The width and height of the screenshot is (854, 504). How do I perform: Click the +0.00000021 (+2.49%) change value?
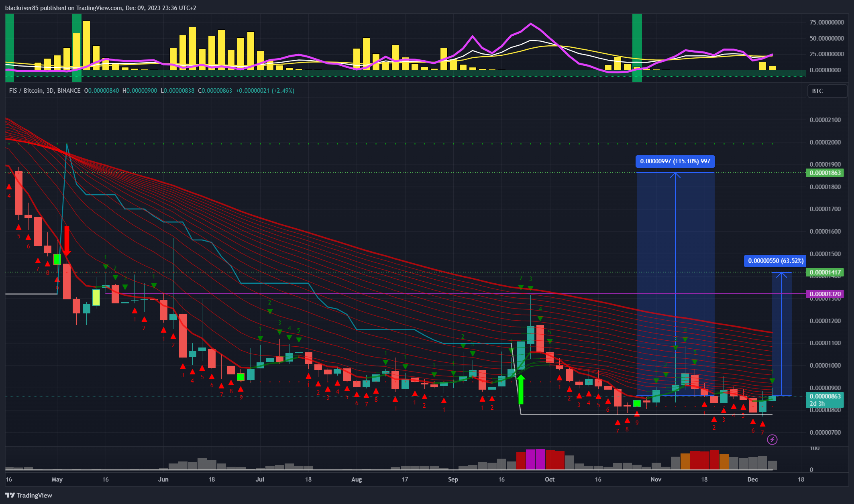click(265, 91)
